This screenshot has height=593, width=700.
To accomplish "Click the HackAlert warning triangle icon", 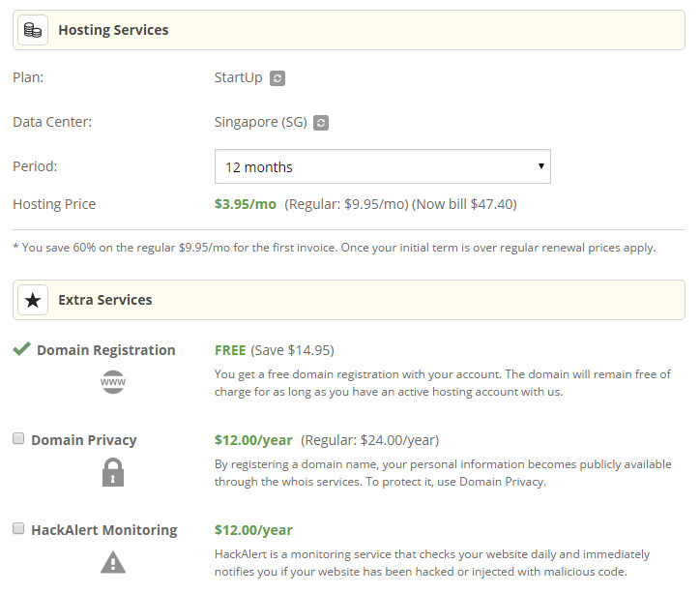I will pos(113,562).
